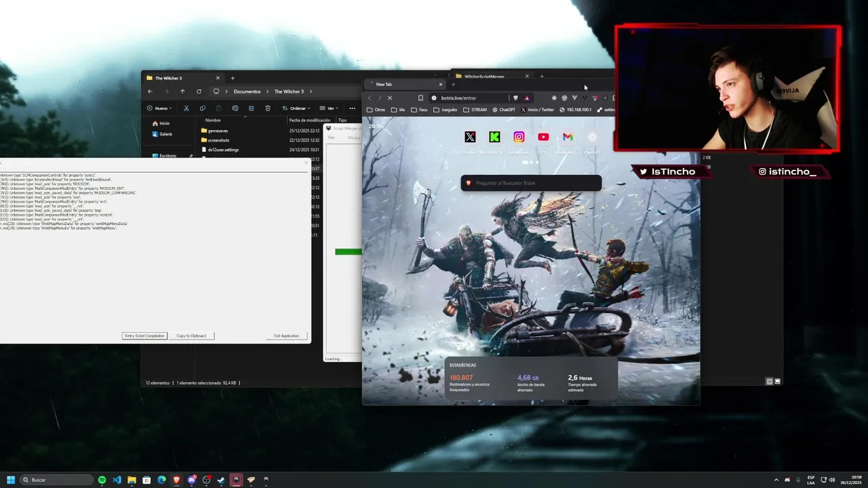Open the ChatGPT bookmark
Image resolution: width=868 pixels, height=488 pixels.
(504, 110)
